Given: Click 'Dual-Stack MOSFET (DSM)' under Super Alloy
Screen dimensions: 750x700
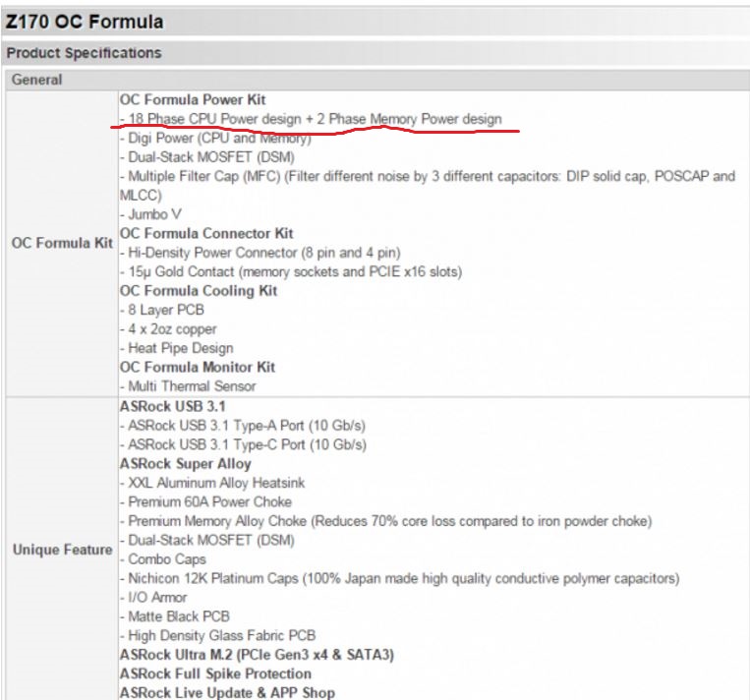Looking at the screenshot, I should pyautogui.click(x=207, y=540).
